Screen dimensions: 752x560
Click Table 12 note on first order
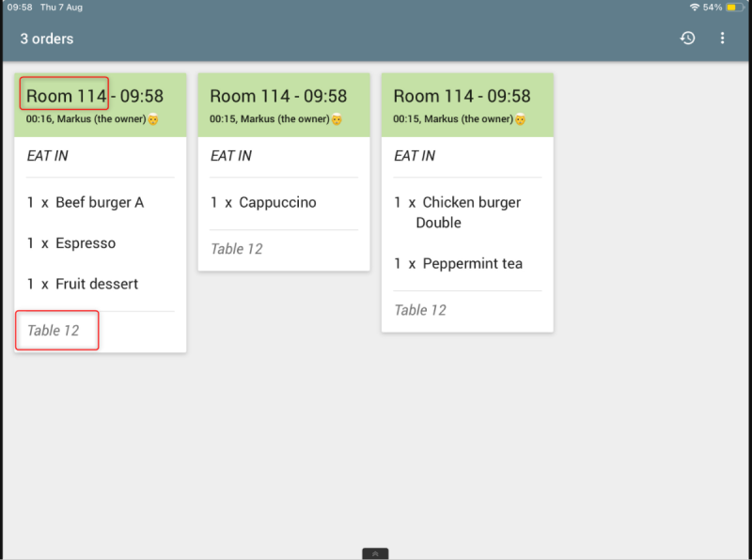54,331
